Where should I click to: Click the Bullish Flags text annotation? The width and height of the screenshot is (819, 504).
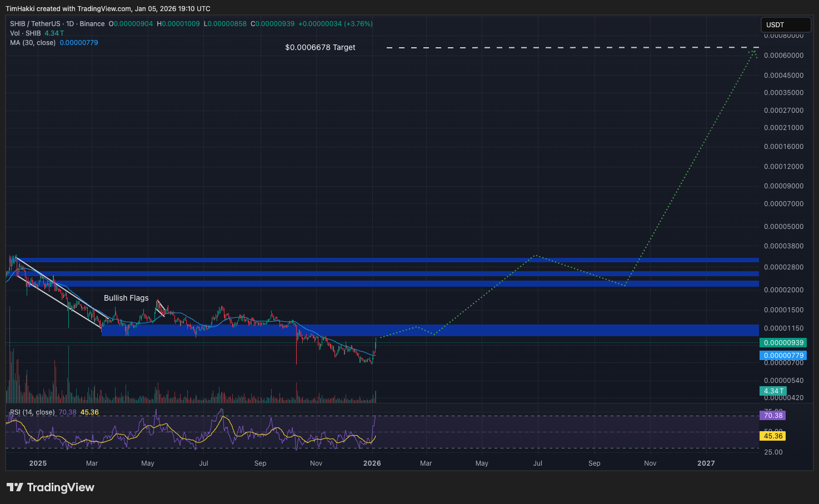click(126, 298)
